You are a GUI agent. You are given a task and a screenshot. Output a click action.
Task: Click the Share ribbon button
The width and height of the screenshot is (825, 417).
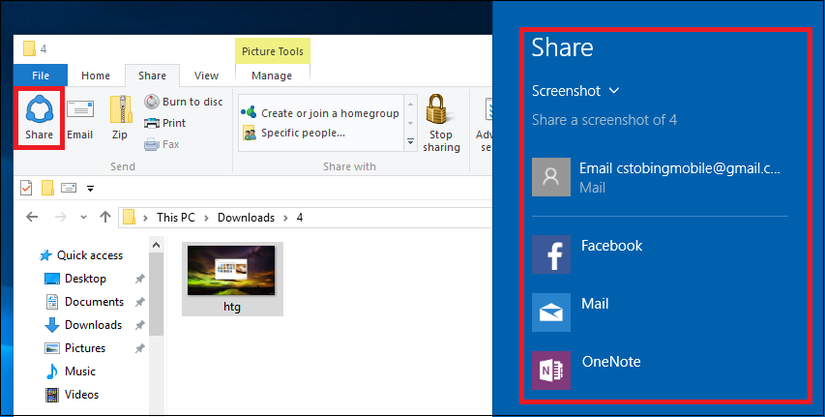(40, 118)
